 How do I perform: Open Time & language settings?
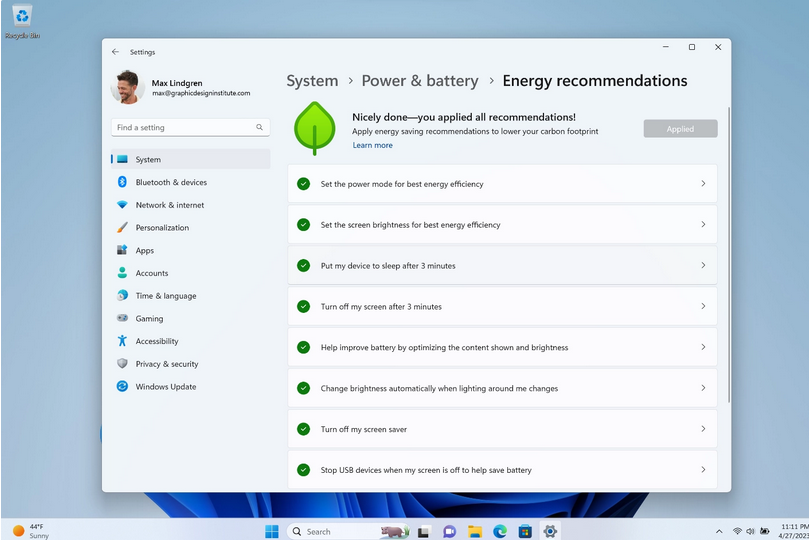[x=190, y=296]
